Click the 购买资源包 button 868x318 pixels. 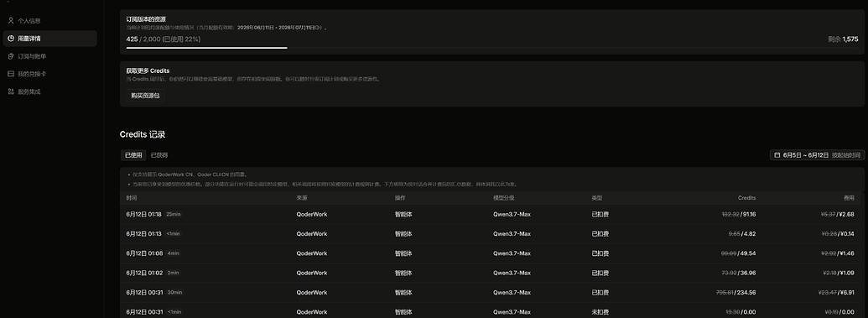tap(145, 96)
